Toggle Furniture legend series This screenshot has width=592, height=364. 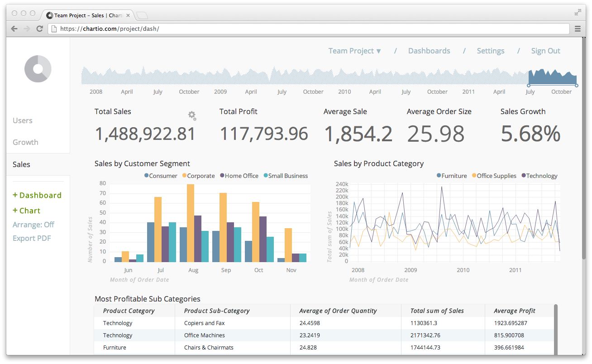452,176
